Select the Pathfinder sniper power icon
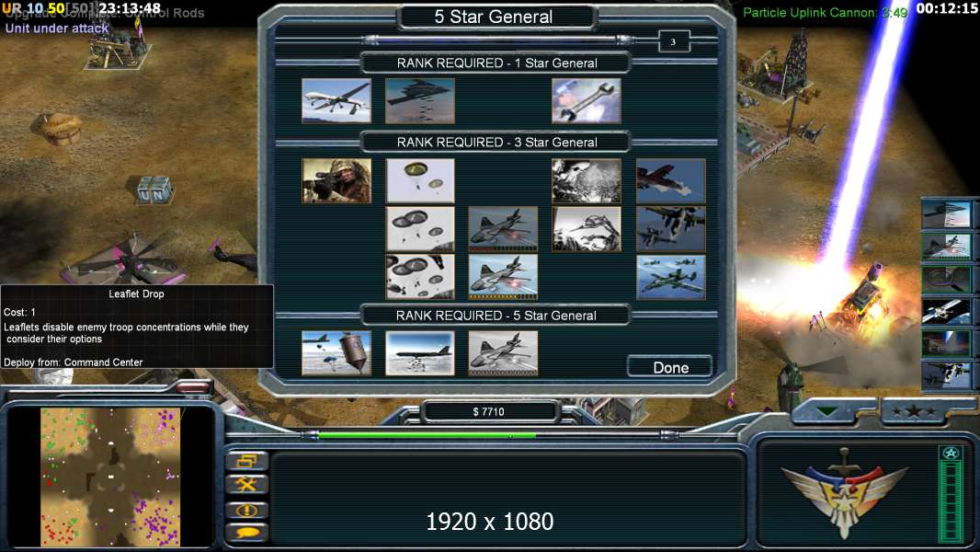 click(x=336, y=180)
